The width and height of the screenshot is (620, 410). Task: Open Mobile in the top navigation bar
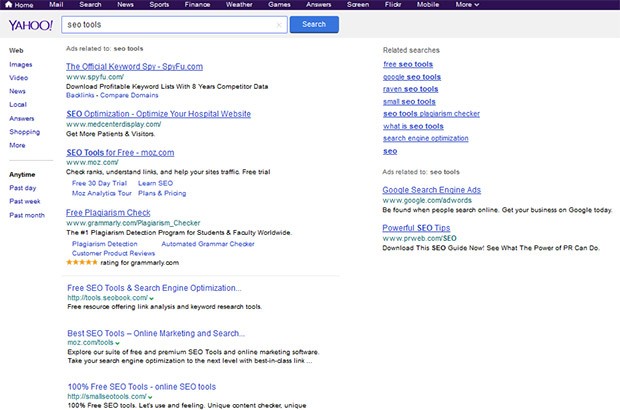click(x=428, y=4)
